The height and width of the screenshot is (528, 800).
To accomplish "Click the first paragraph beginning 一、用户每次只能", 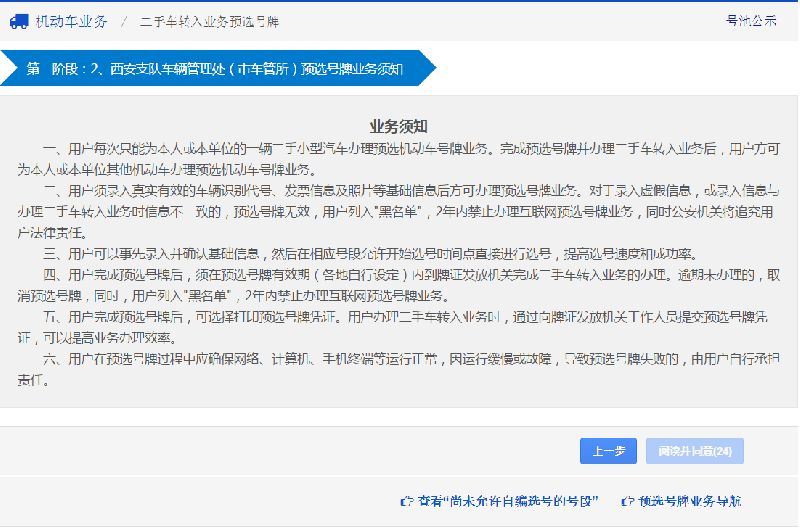I will (398, 159).
